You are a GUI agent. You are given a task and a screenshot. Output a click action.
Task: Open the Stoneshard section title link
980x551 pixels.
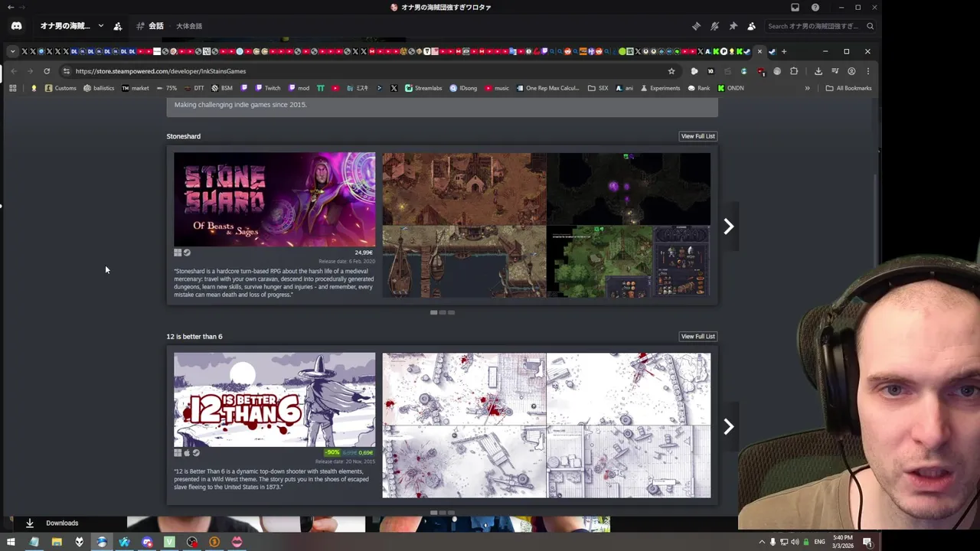184,136
